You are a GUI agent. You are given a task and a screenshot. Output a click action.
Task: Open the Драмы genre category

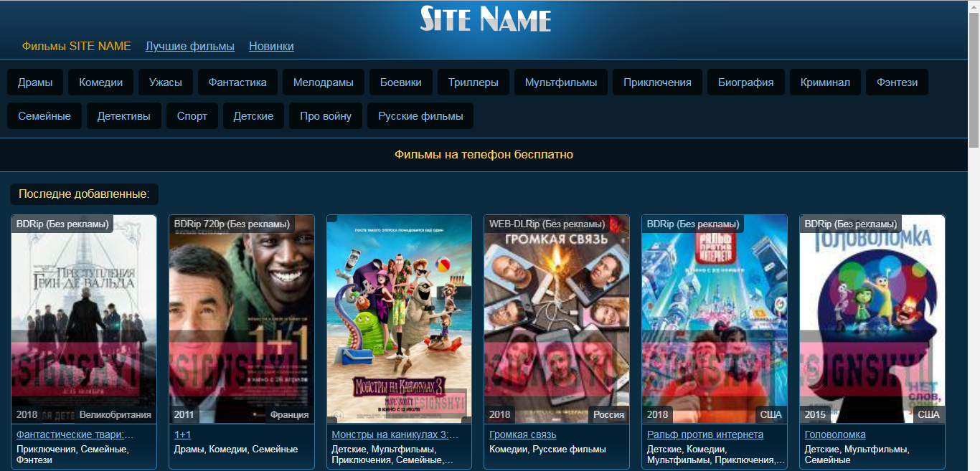coord(35,82)
